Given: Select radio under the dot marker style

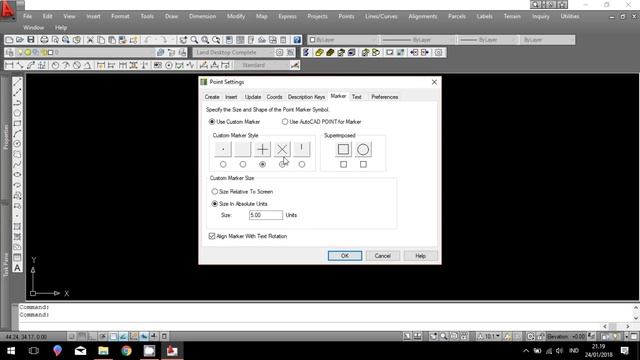Looking at the screenshot, I should pyautogui.click(x=223, y=164).
